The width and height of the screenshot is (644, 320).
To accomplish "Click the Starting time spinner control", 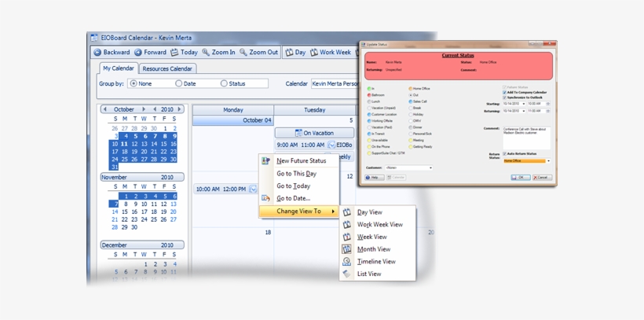I will point(548,104).
